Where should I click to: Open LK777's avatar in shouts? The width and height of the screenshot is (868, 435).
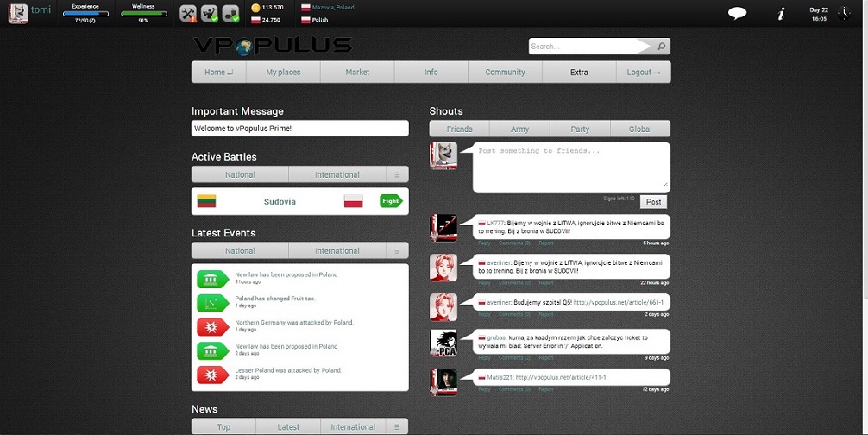443,228
